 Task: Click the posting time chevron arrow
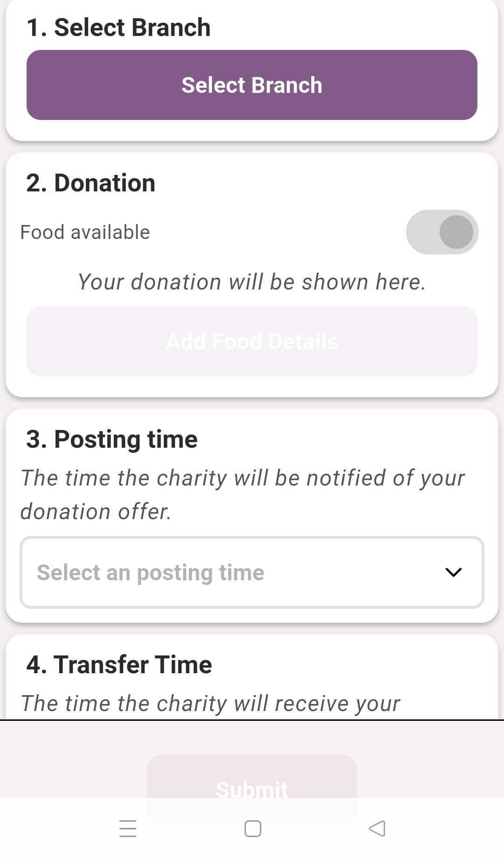coord(453,572)
